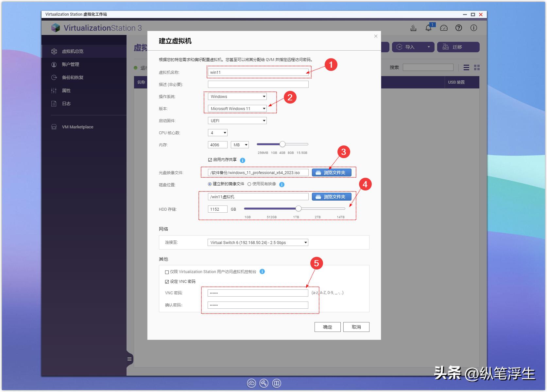Click the info icon in the header
Screen dimensions: 547x392
click(473, 28)
